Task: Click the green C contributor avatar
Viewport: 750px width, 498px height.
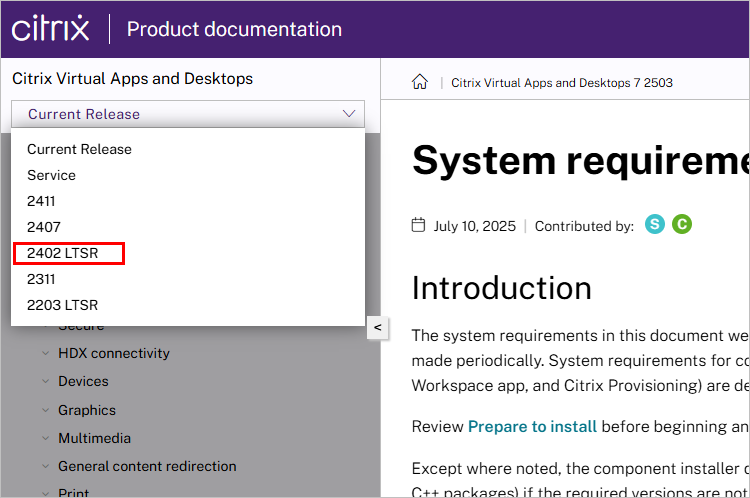Action: click(682, 224)
